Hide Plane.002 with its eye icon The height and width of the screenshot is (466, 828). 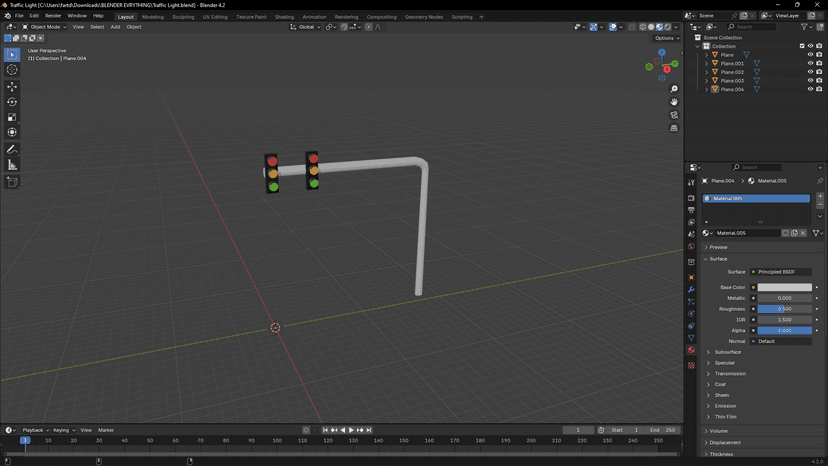tap(810, 72)
